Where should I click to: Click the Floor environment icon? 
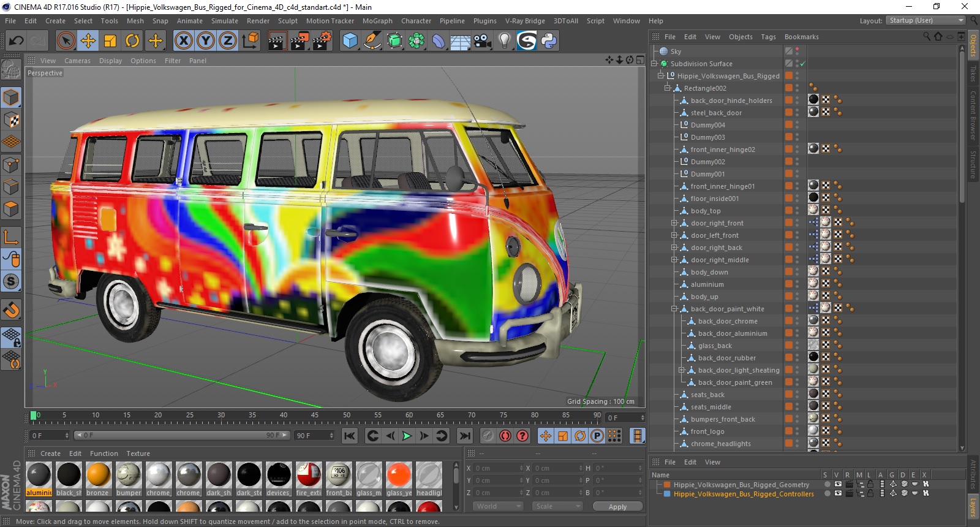coord(460,41)
